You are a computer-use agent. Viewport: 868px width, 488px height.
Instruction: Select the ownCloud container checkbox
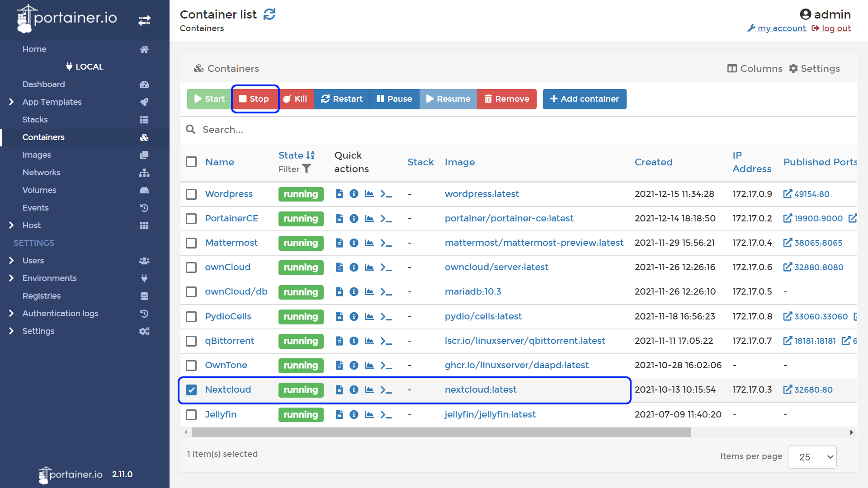click(x=191, y=267)
